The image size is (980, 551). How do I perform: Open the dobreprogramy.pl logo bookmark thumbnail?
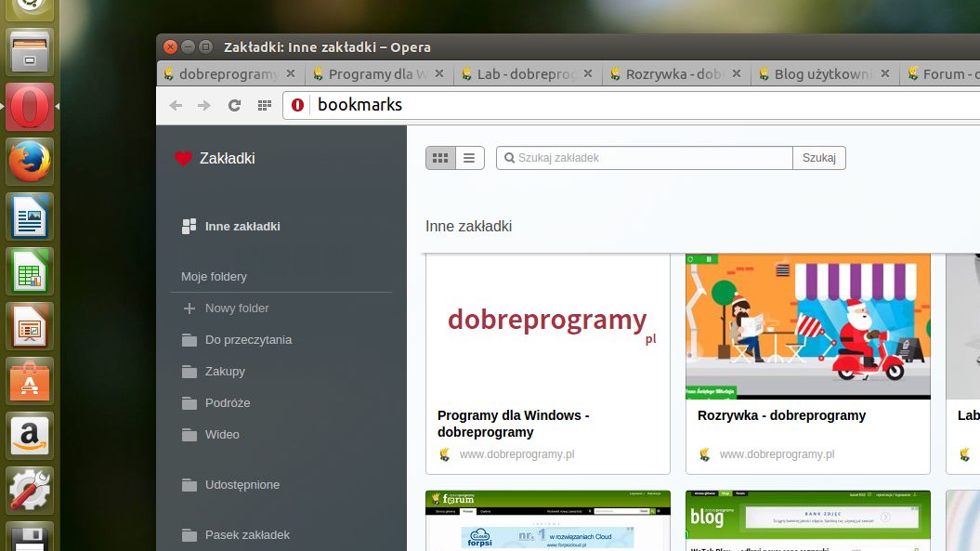coord(548,326)
